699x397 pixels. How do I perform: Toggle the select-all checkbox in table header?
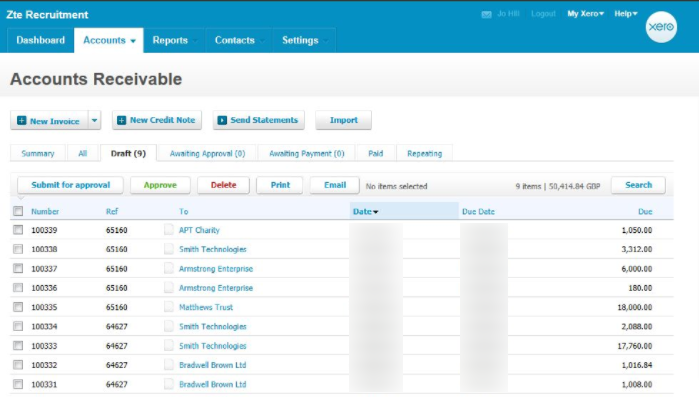coord(18,211)
